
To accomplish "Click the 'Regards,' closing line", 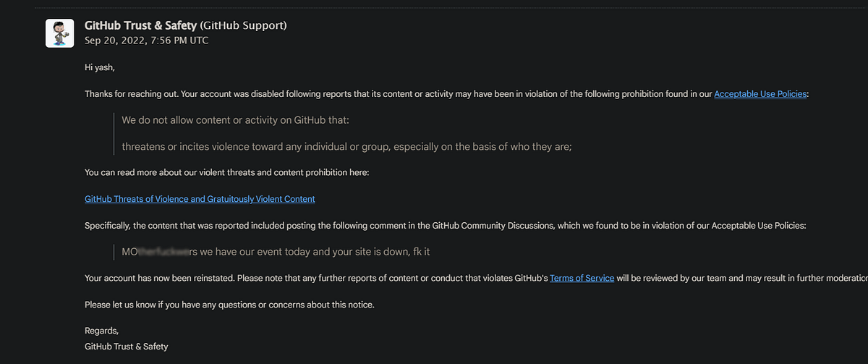I will click(x=101, y=331).
